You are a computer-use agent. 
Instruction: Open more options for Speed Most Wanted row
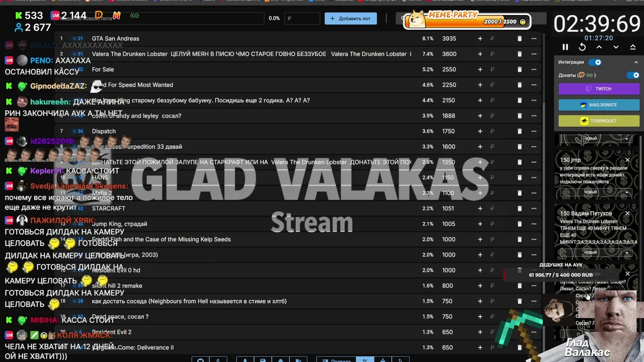[x=534, y=85]
